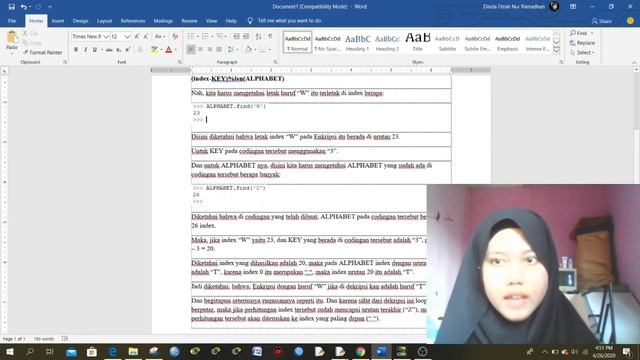
Task: Increase paragraph indent
Action: tap(246, 36)
